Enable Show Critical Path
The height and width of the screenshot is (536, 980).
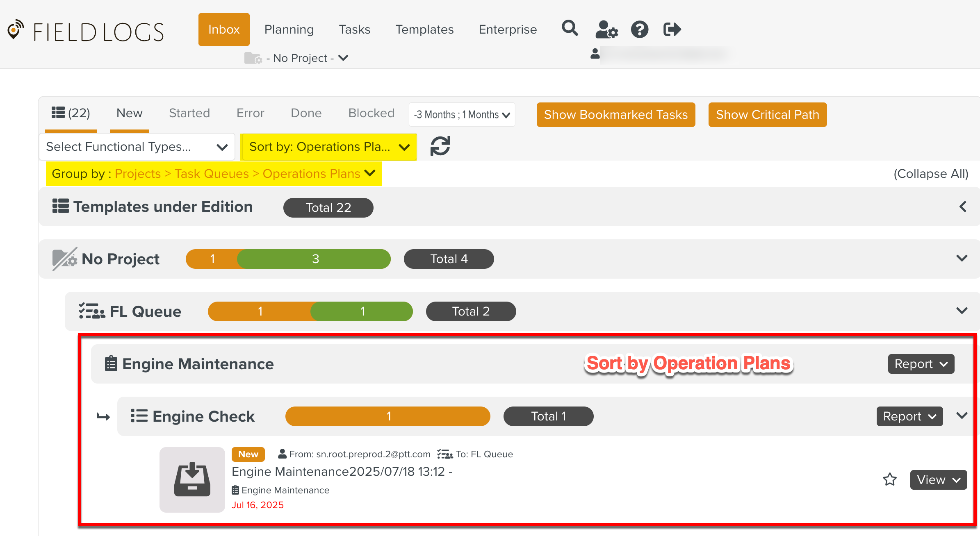coord(767,115)
